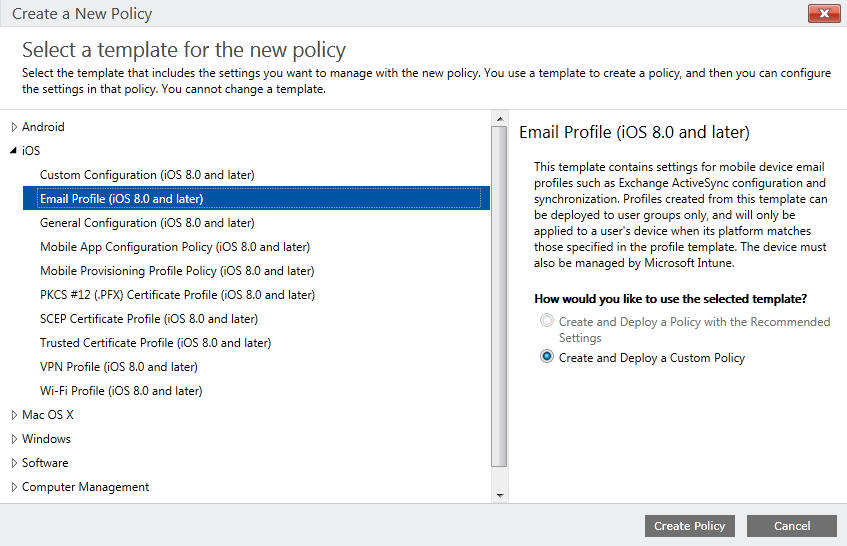Image resolution: width=847 pixels, height=546 pixels.
Task: Choose SCEP Certificate Profile template
Action: coord(149,319)
